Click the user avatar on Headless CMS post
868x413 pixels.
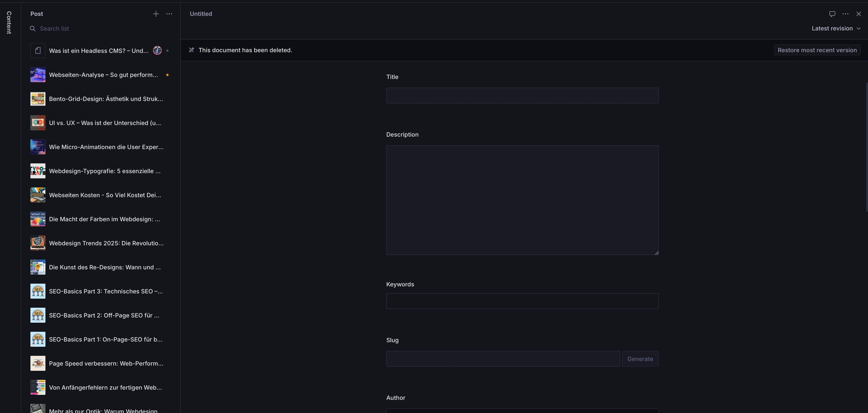157,50
